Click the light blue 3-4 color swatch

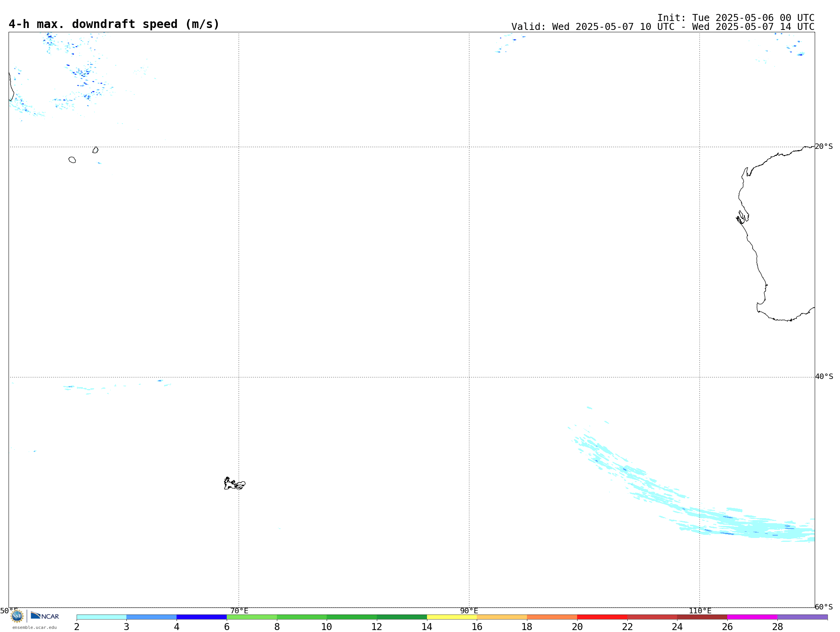click(152, 617)
